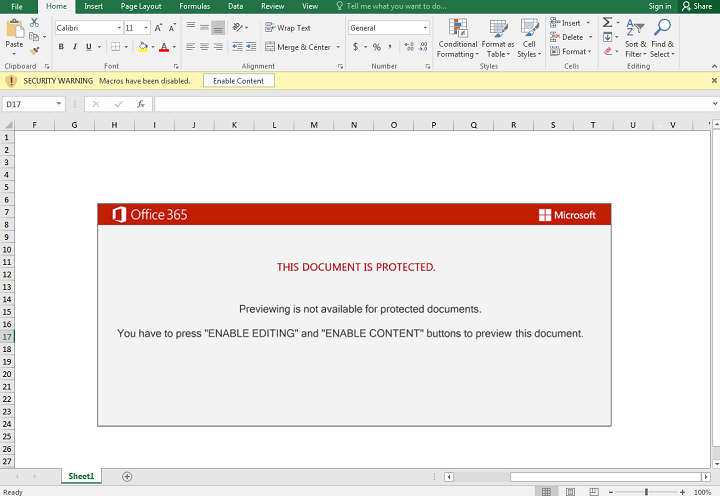Toggle Italic formatting
This screenshot has width=720, height=496.
click(75, 47)
